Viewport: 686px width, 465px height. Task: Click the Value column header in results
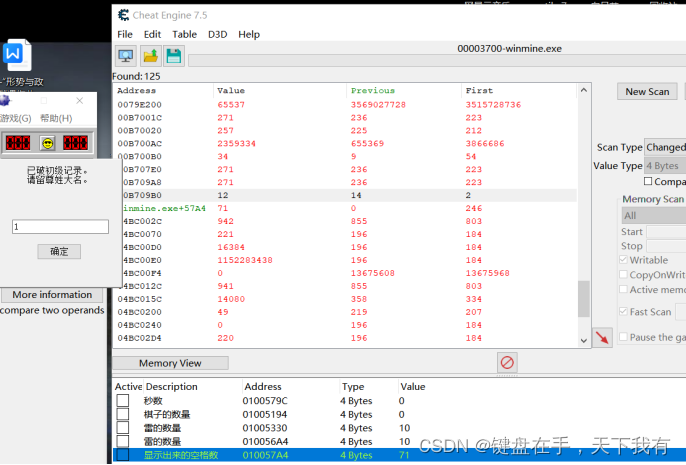point(280,91)
